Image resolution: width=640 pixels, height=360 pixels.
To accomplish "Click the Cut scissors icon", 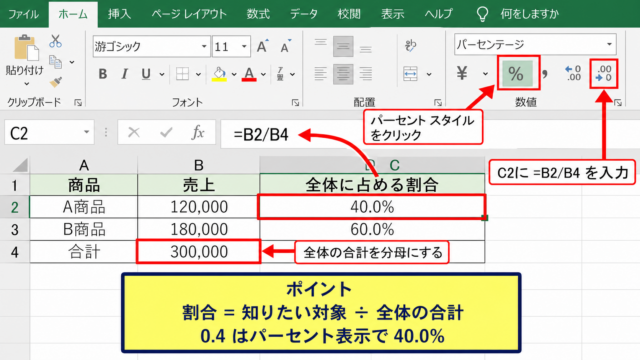I will click(x=55, y=41).
